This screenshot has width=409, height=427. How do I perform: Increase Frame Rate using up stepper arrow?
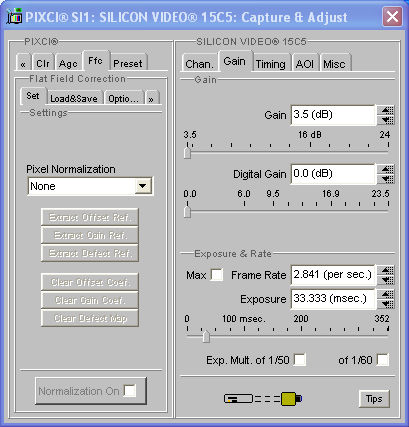click(387, 270)
